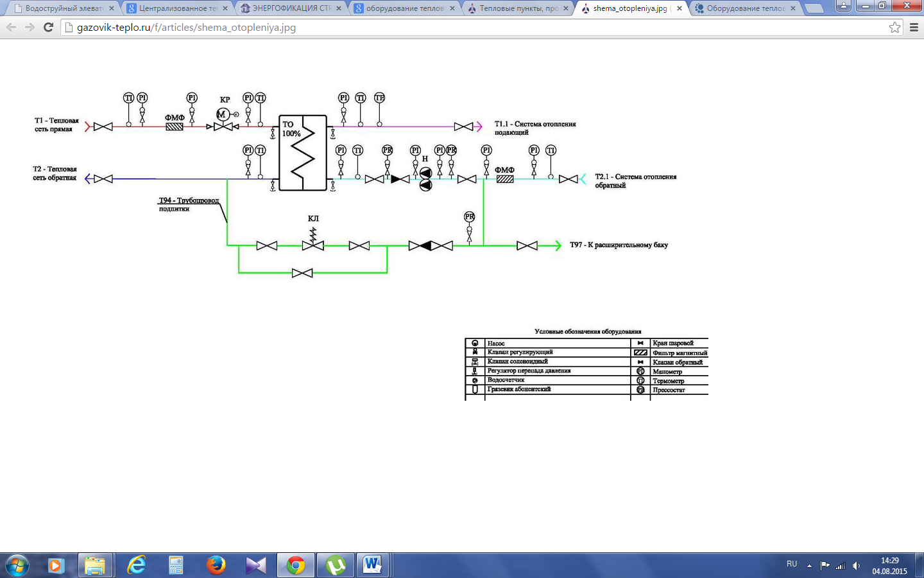Click legend entry 'Водосчетчик'
The width and height of the screenshot is (924, 578).
(x=506, y=380)
